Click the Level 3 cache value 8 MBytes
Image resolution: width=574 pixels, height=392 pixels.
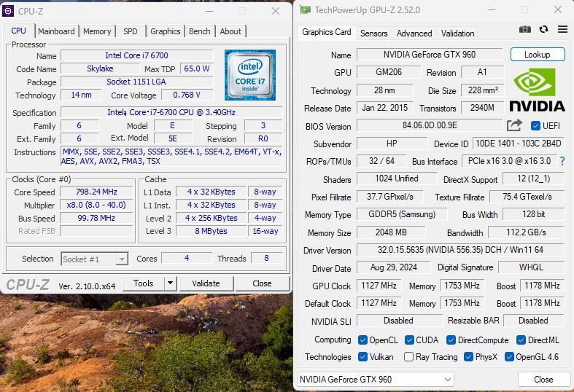(211, 231)
